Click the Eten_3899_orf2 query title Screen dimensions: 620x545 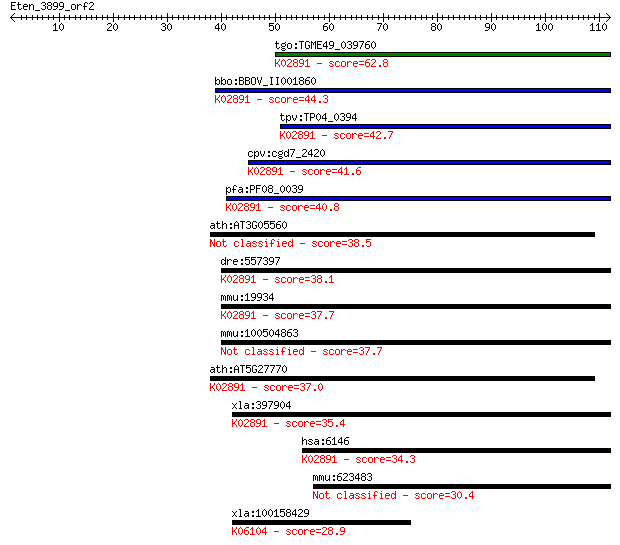click(52, 6)
